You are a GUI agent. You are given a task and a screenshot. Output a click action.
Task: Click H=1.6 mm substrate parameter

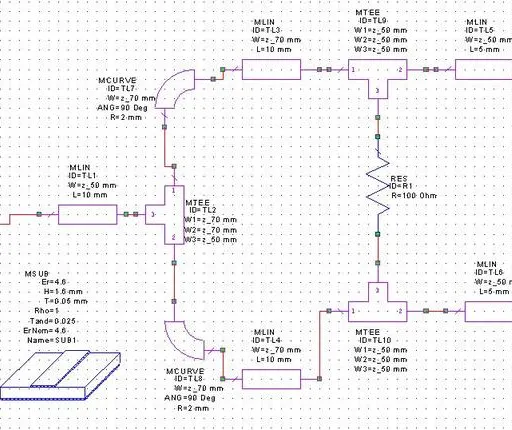click(63, 292)
